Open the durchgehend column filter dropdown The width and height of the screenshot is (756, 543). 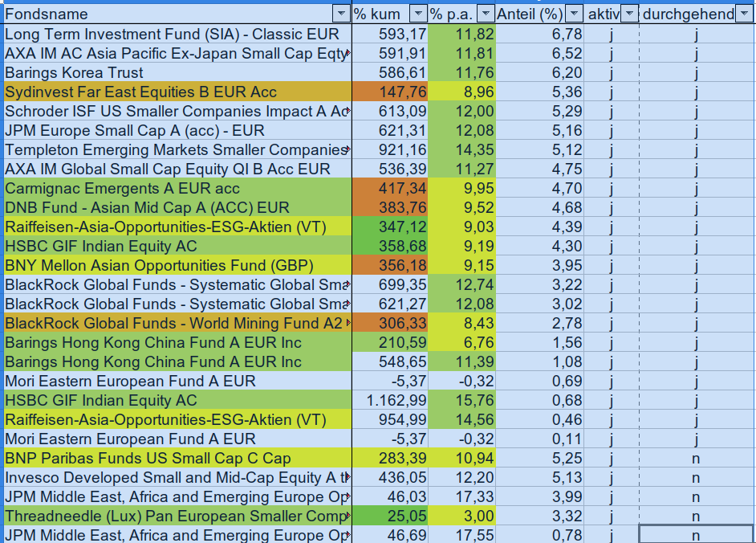743,14
